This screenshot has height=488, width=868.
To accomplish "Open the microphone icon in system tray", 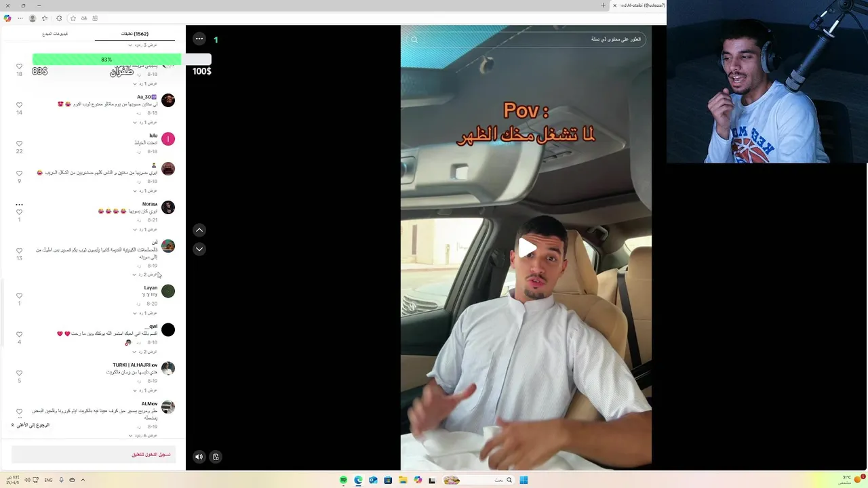I will [x=61, y=480].
